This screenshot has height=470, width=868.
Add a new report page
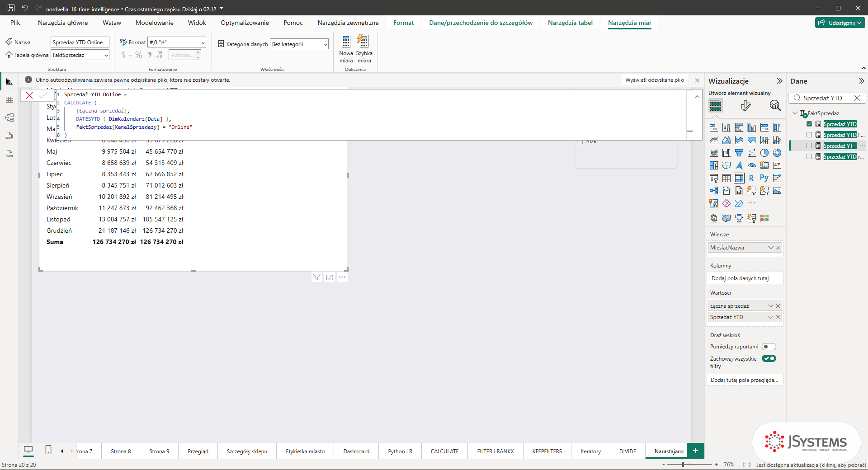coord(695,451)
